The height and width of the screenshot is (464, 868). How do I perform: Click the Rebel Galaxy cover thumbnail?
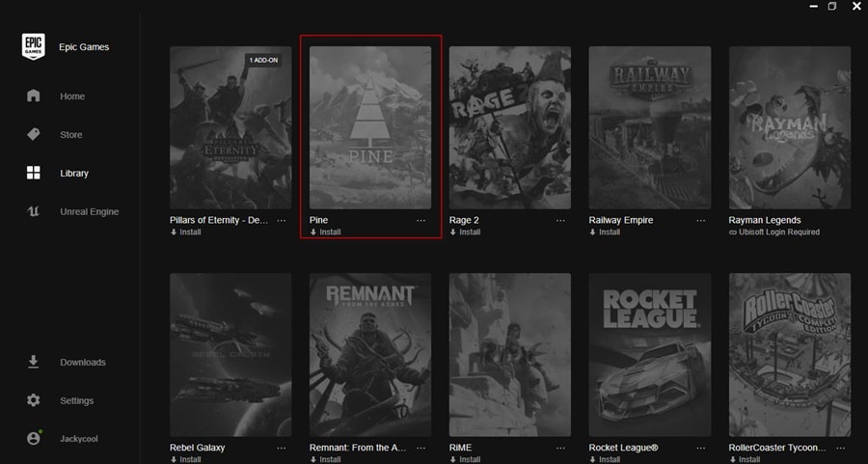231,355
